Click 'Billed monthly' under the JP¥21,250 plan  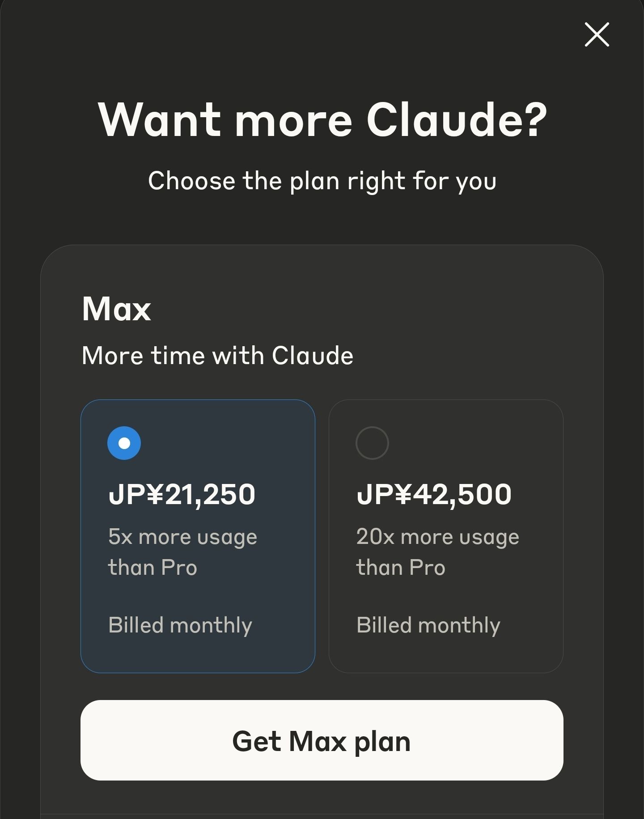[x=180, y=625]
